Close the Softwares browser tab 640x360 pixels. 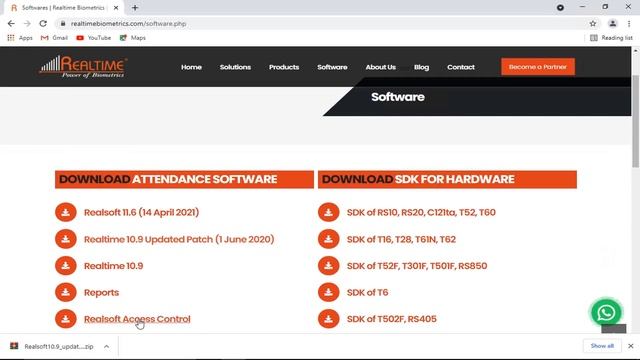click(116, 7)
